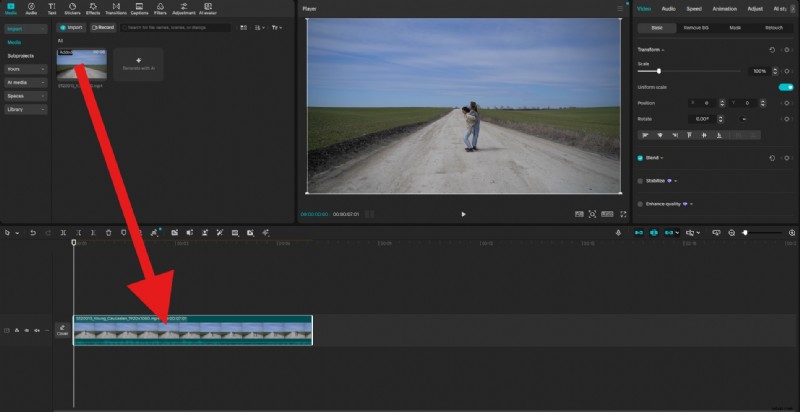Open the selection tool mode dropdown arrow

(x=17, y=233)
